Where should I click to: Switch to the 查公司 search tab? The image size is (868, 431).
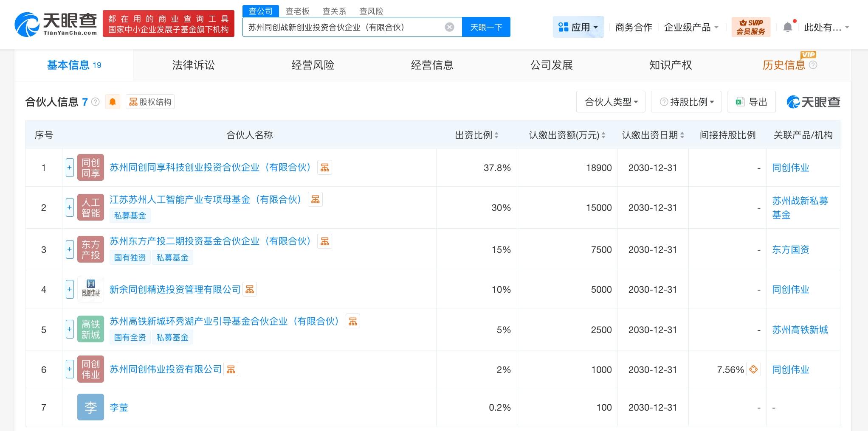(261, 11)
